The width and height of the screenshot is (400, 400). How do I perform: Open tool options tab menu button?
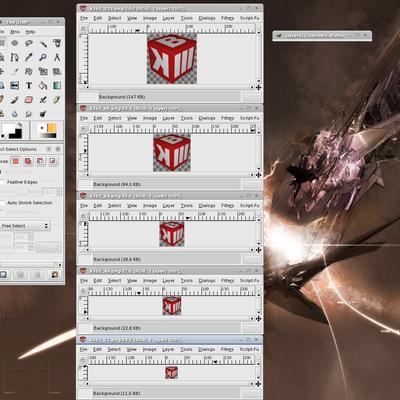pos(49,149)
